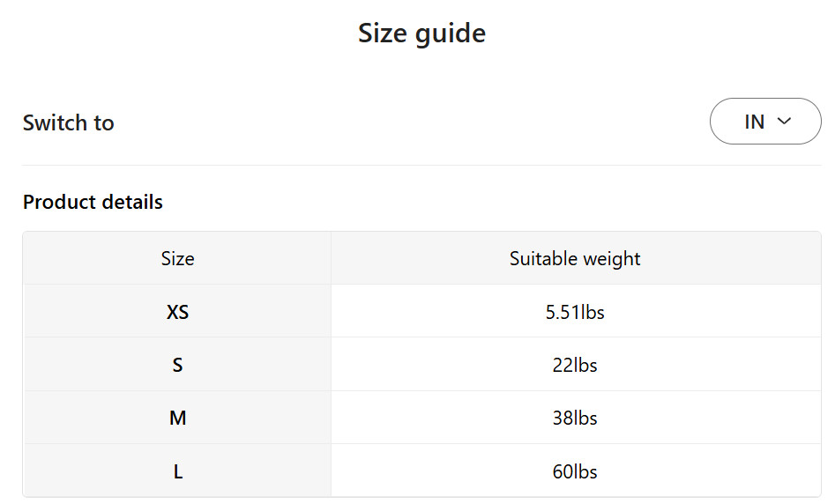This screenshot has height=504, width=835.
Task: Click the word 'Switch' in the label
Action: point(56,122)
